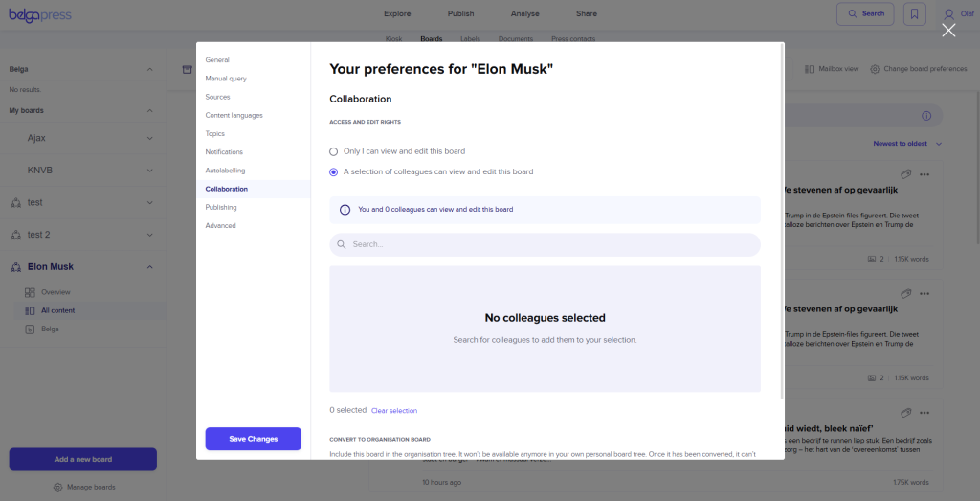The height and width of the screenshot is (501, 980).
Task: Click the Add a new board button
Action: tap(83, 459)
